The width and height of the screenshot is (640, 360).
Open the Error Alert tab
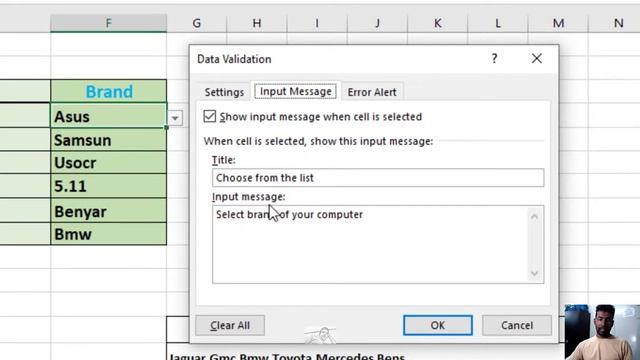(x=372, y=92)
